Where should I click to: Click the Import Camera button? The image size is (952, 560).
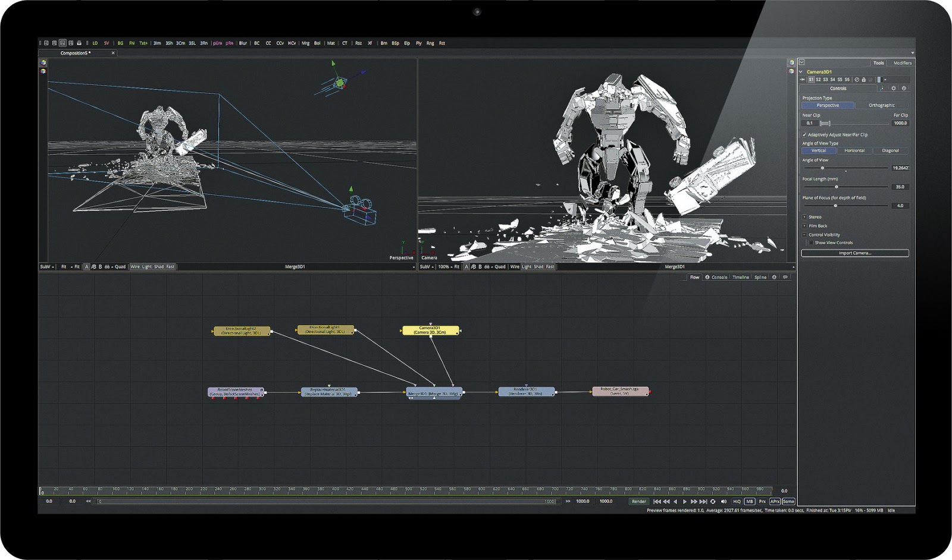coord(854,253)
